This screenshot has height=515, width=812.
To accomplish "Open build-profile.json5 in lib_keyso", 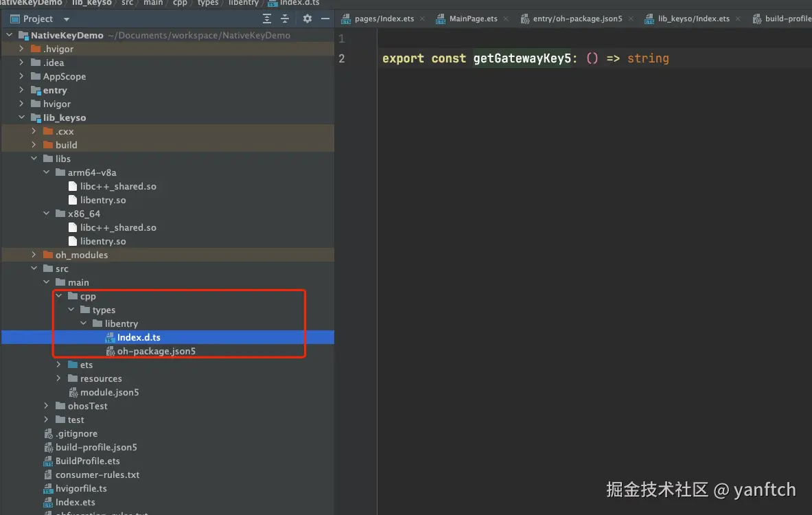I will [96, 447].
